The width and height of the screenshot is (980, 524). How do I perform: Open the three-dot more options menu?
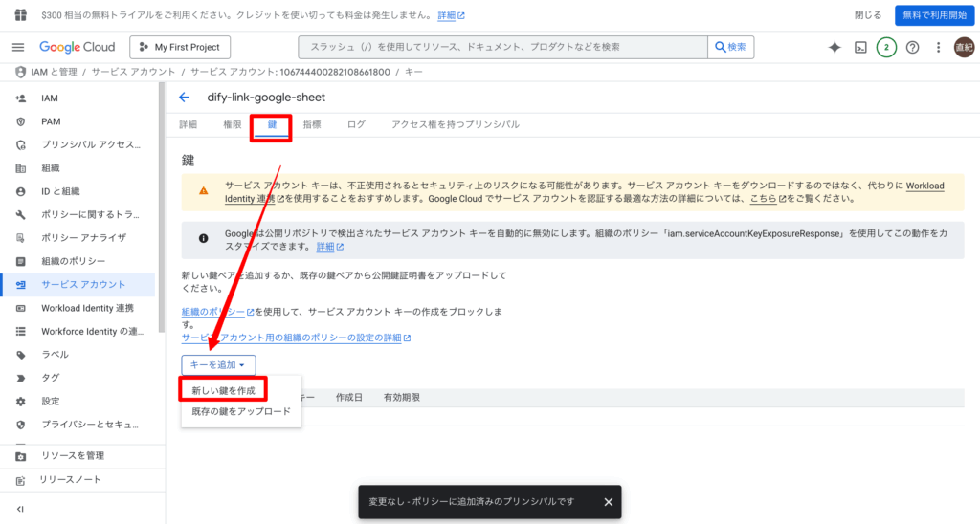[938, 47]
